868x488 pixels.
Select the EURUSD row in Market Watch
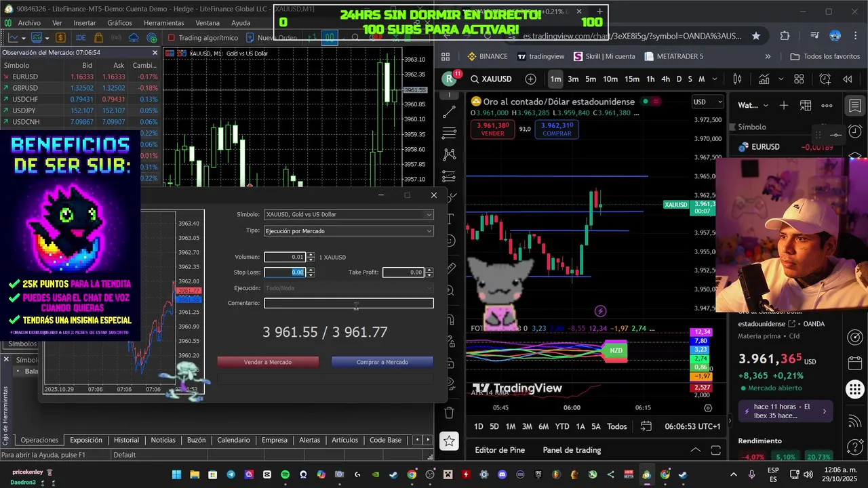click(x=80, y=77)
